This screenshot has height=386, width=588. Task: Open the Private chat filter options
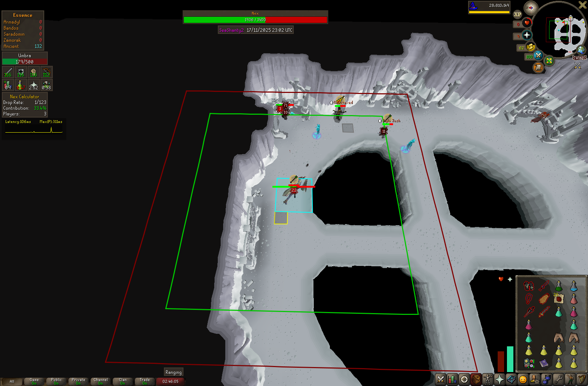pos(79,381)
